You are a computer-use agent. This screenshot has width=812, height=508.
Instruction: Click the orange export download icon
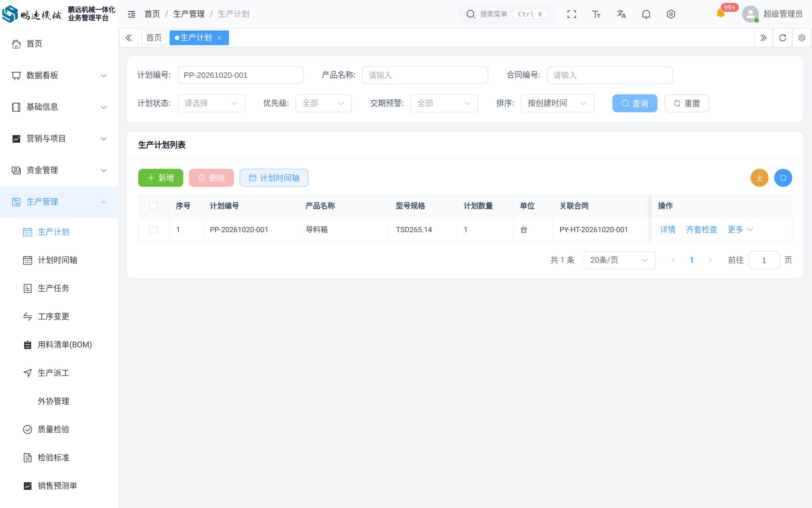(x=759, y=178)
